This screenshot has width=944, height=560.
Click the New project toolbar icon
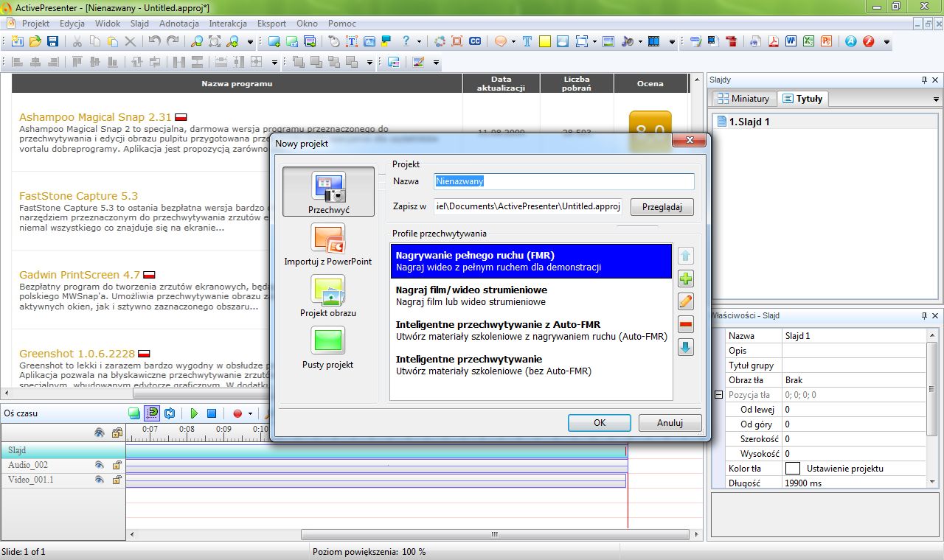click(17, 41)
